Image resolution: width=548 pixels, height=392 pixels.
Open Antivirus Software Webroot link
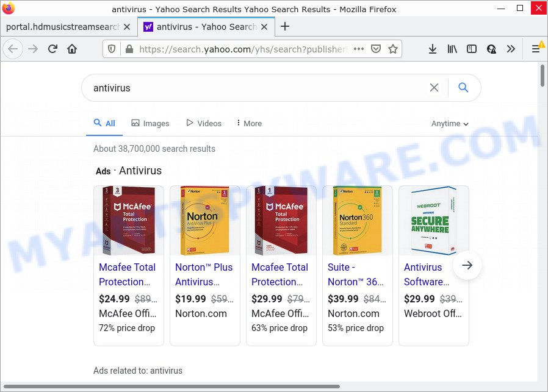pyautogui.click(x=427, y=274)
